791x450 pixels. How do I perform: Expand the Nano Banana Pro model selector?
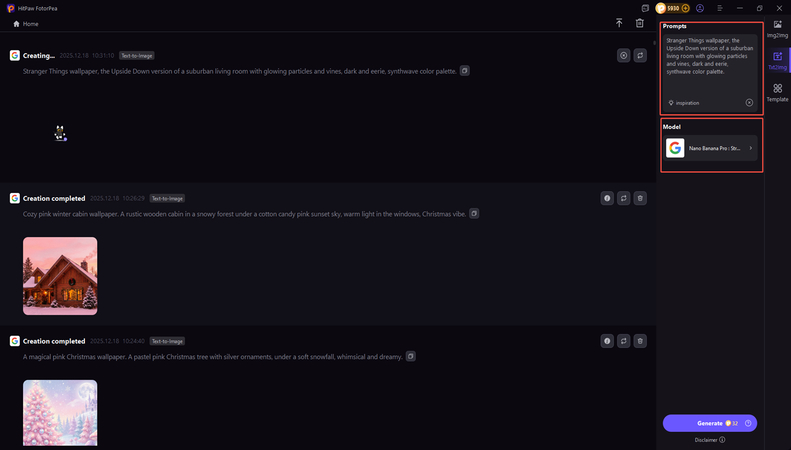(x=711, y=148)
